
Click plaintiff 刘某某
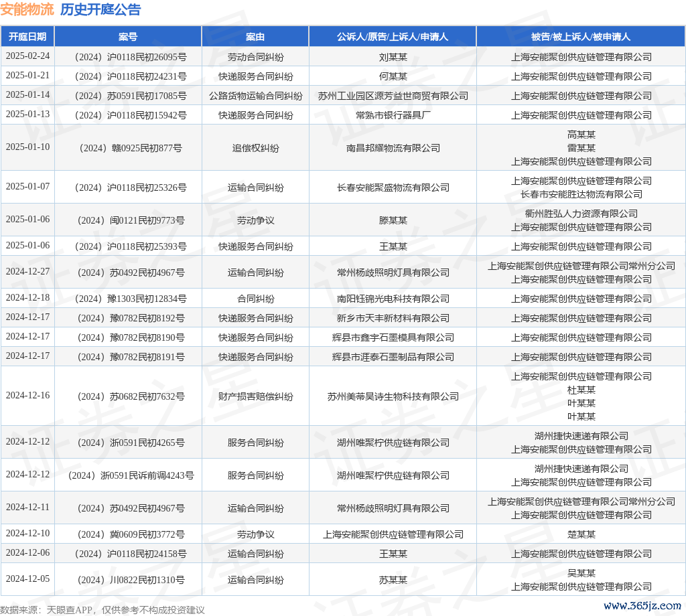pos(393,58)
